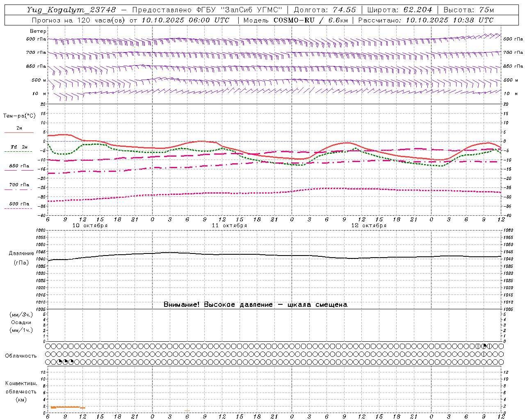Click the station name Yug_Kogalym_23748
This screenshot has height=420, width=525.
pyautogui.click(x=71, y=10)
